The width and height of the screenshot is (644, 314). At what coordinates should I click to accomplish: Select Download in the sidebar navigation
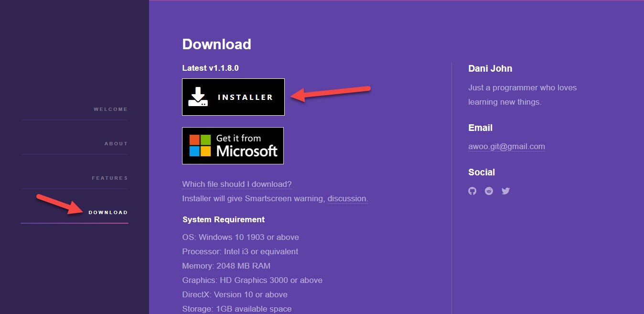(108, 213)
